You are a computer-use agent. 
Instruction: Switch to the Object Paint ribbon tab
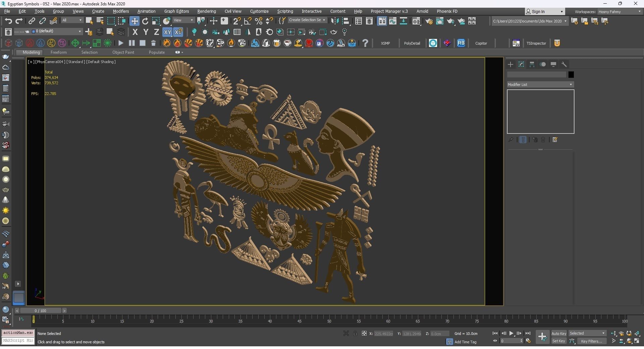click(x=123, y=52)
